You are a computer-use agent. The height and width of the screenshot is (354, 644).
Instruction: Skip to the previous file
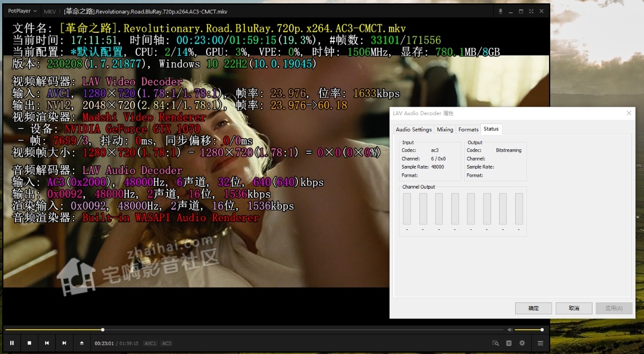pyautogui.click(x=47, y=343)
